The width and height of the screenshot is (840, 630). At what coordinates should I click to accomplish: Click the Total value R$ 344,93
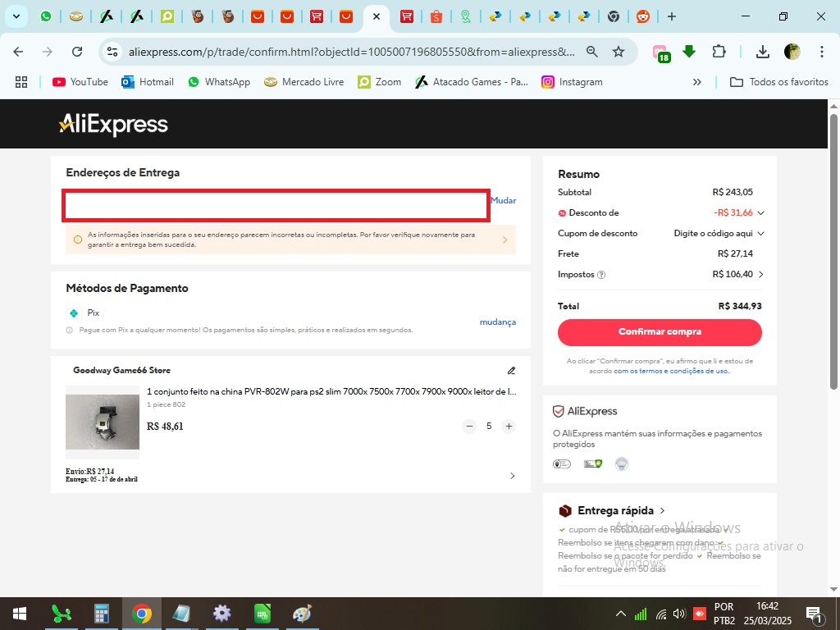(x=740, y=307)
